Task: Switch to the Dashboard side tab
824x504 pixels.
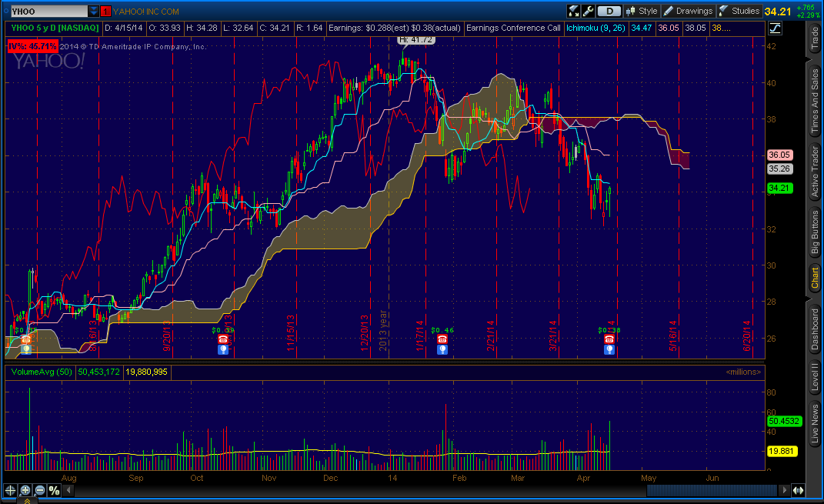Action: (x=815, y=329)
